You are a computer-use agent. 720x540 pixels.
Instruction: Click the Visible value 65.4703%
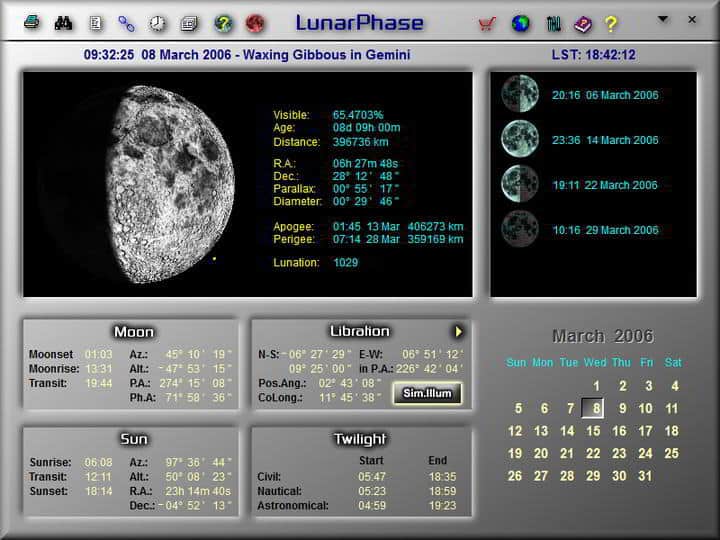(358, 115)
